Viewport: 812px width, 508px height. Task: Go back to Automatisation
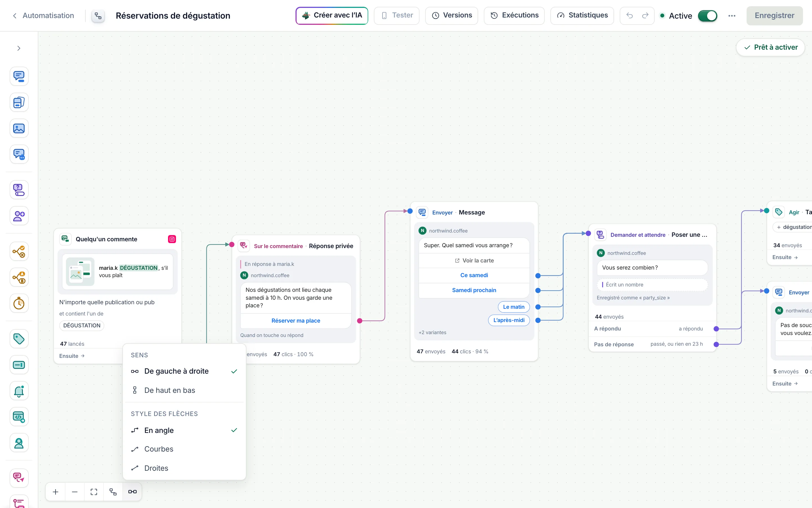pyautogui.click(x=43, y=16)
